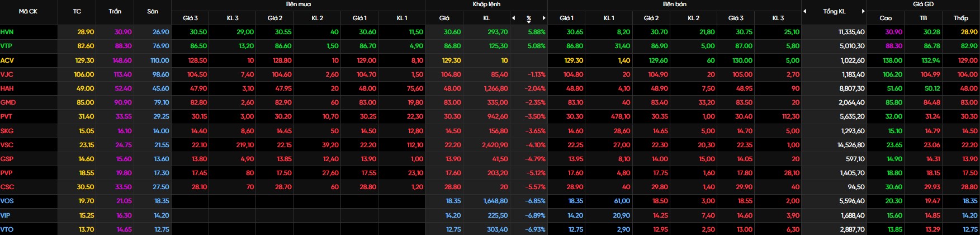Sort by the Trần ceiling price header

(115, 11)
